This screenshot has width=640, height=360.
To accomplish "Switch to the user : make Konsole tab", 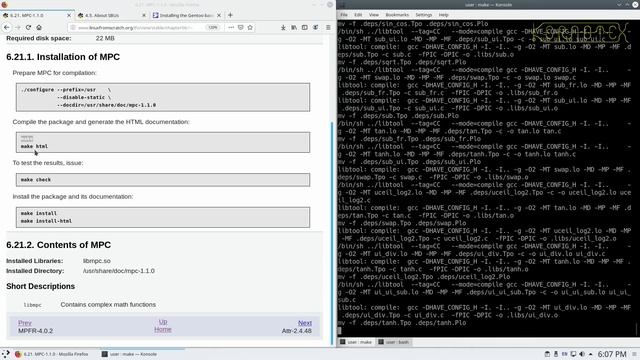I will (356, 342).
